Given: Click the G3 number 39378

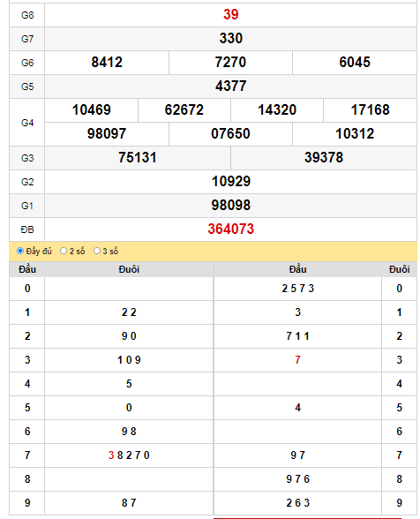Looking at the screenshot, I should pos(324,157).
